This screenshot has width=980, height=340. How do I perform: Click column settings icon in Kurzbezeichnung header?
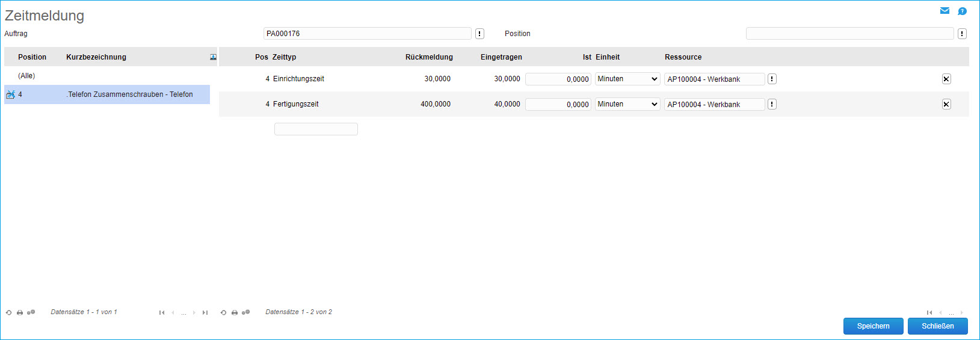(x=213, y=57)
